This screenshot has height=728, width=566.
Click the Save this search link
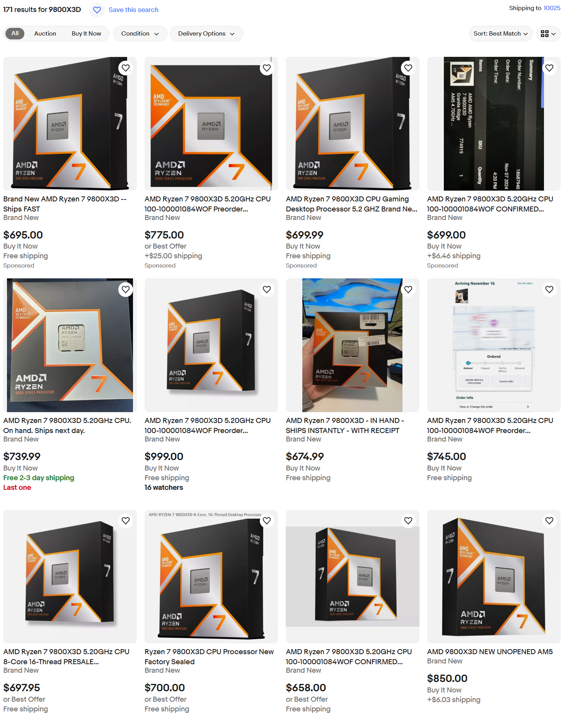tap(133, 10)
